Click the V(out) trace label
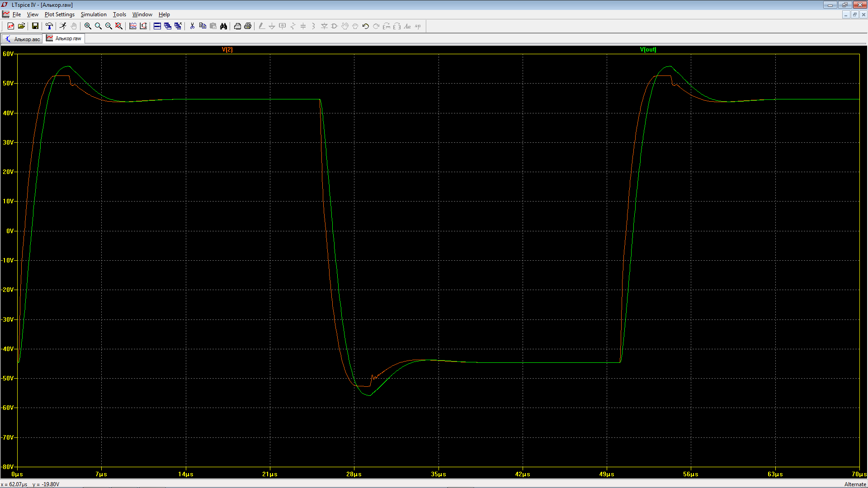The height and width of the screenshot is (488, 868). tap(648, 50)
